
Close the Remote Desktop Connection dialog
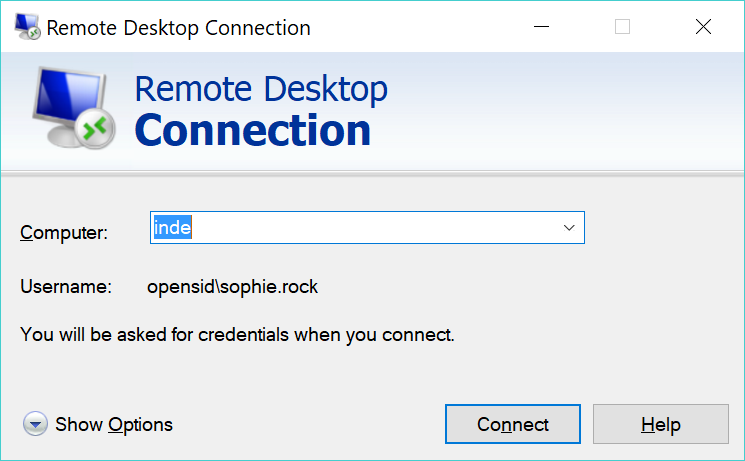(x=703, y=27)
